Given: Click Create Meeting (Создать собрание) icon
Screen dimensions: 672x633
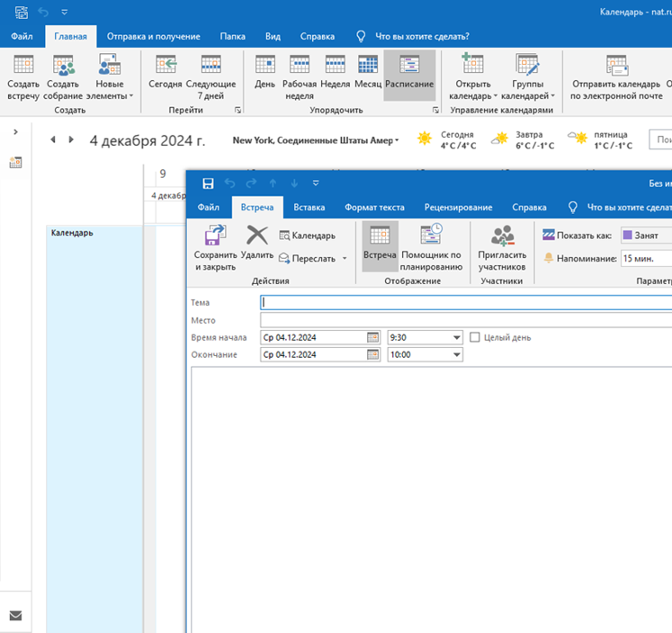Looking at the screenshot, I should tap(64, 77).
